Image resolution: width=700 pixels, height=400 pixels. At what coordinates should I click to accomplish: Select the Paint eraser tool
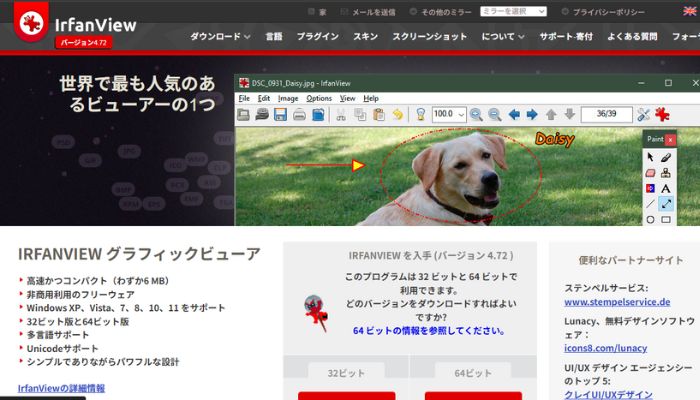(x=650, y=173)
